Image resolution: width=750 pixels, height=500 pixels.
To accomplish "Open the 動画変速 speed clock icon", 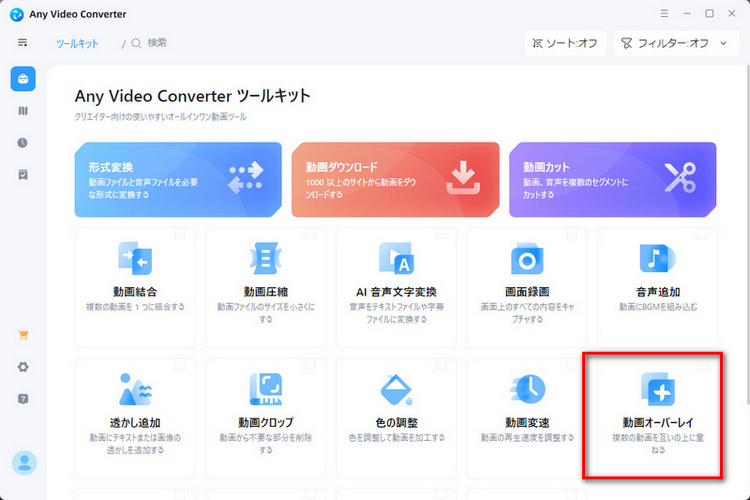I will pyautogui.click(x=527, y=389).
